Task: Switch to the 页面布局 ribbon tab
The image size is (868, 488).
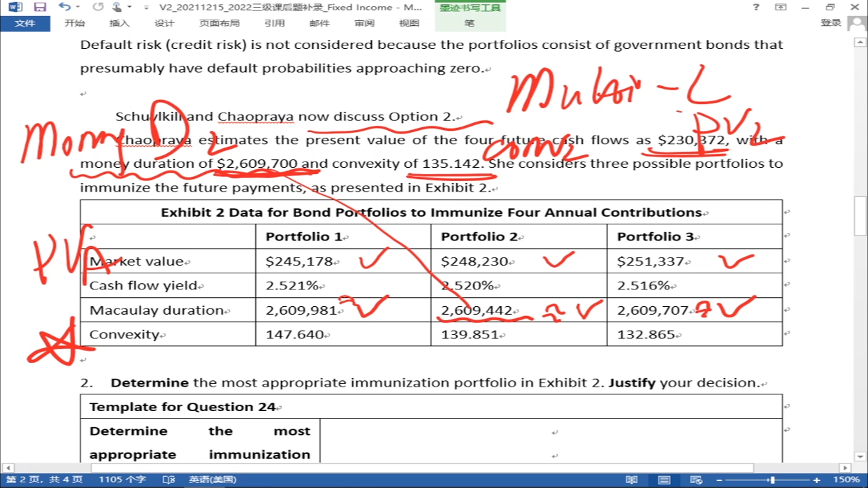Action: (219, 23)
